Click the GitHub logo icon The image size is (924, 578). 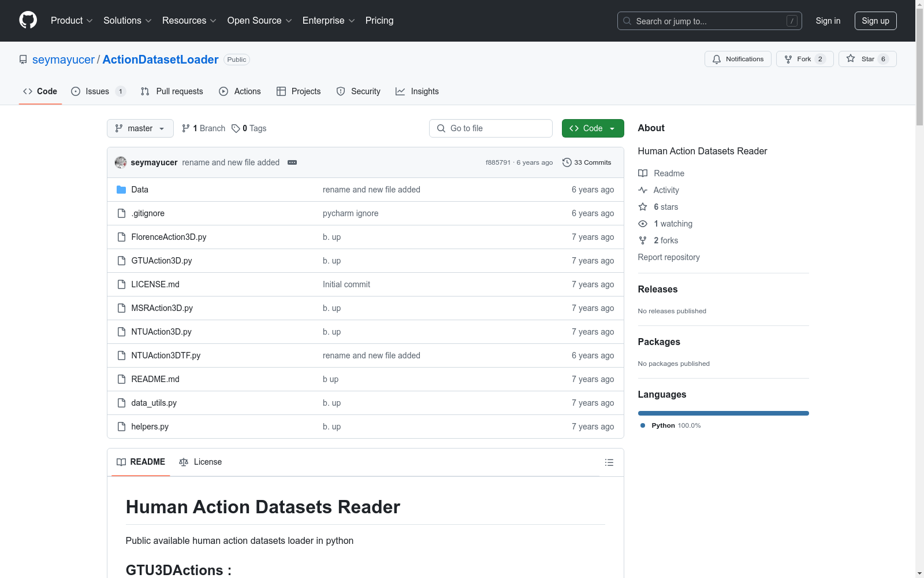(28, 20)
